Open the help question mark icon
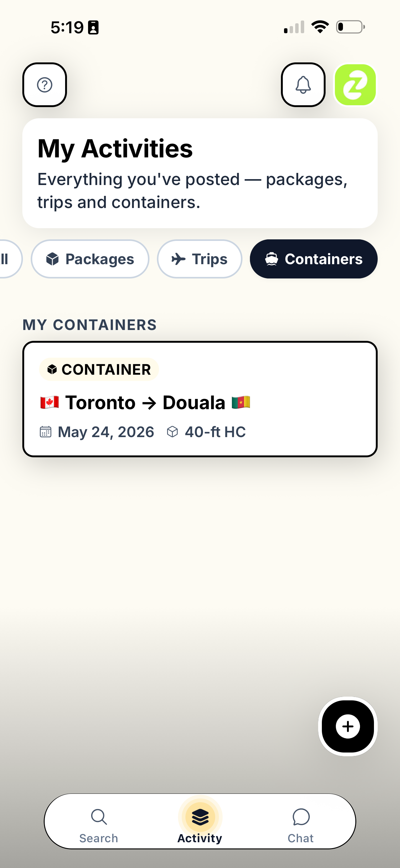 coord(44,84)
